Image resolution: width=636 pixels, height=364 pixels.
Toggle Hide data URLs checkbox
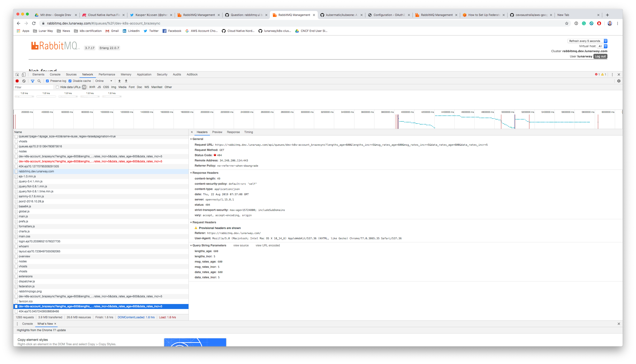57,87
